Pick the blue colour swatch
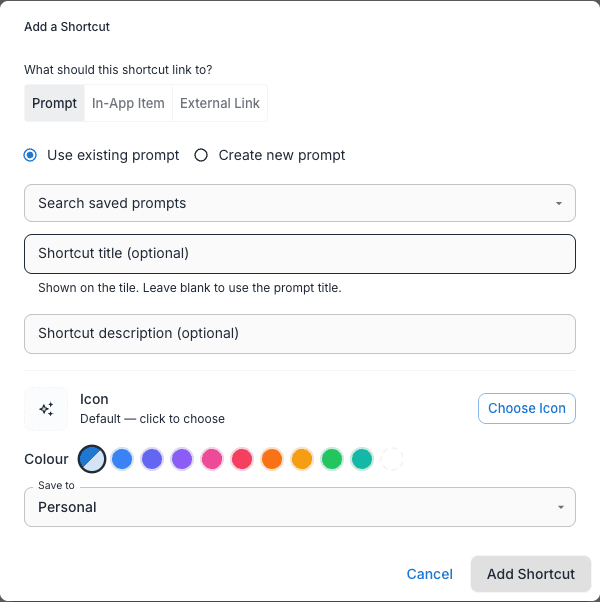Image resolution: width=600 pixels, height=602 pixels. tap(122, 459)
